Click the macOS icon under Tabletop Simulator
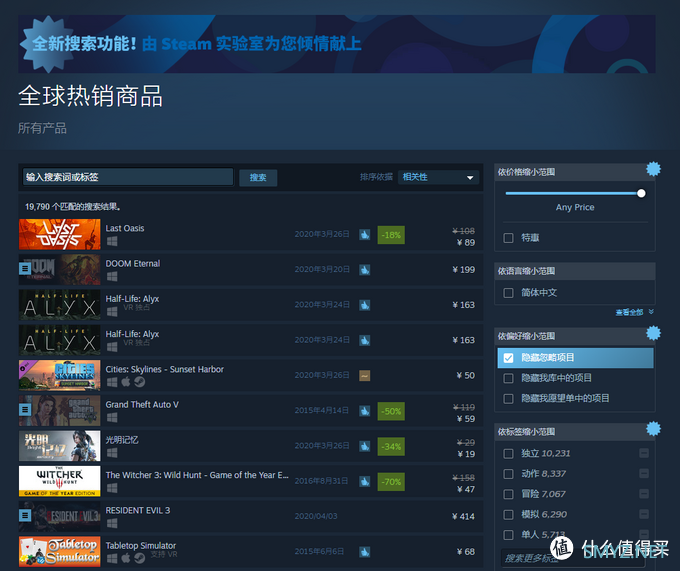Screen dimensions: 680x571 point(126,558)
